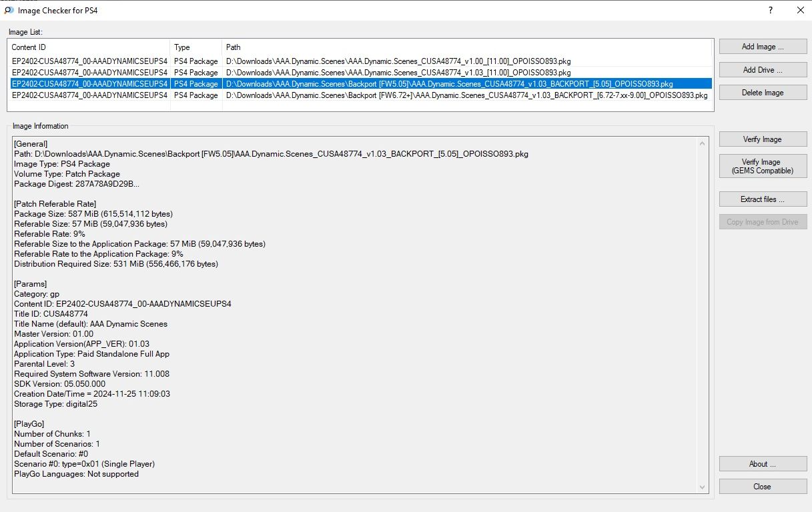Sort list by Content ID column header
This screenshot has height=512, width=812.
point(90,47)
